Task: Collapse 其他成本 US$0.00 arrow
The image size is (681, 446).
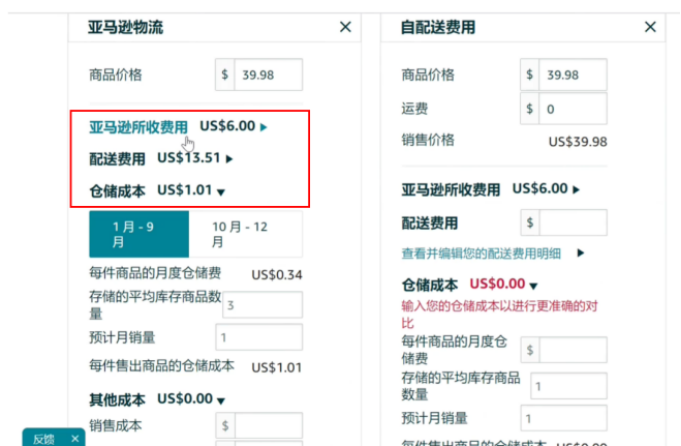Action: (221, 400)
